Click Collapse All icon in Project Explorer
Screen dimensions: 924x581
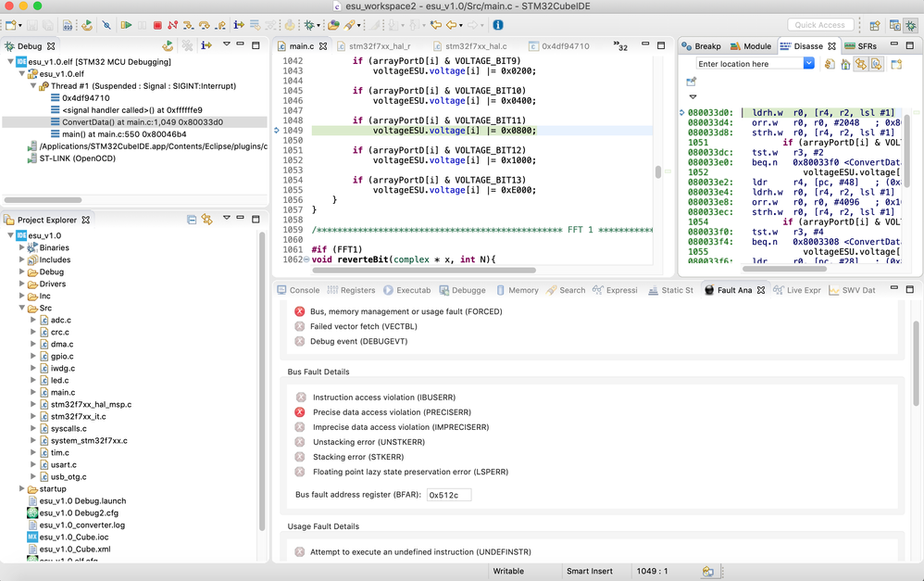(192, 220)
